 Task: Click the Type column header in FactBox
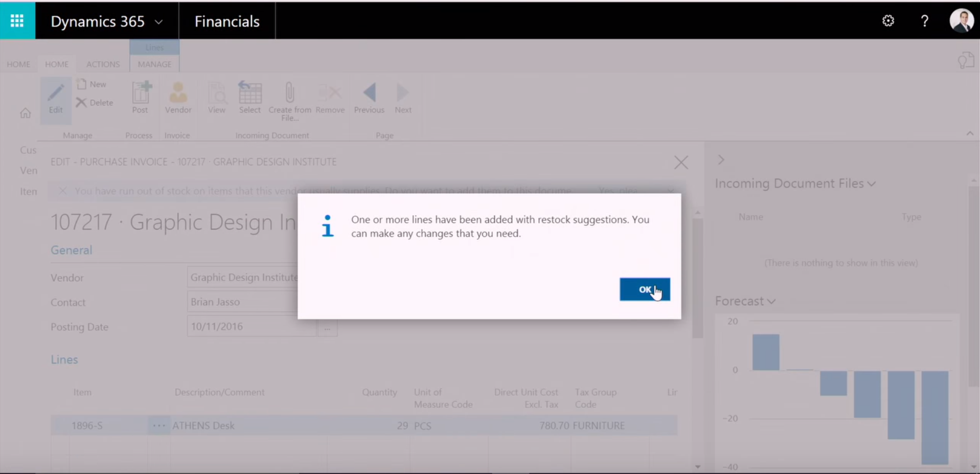pyautogui.click(x=911, y=217)
